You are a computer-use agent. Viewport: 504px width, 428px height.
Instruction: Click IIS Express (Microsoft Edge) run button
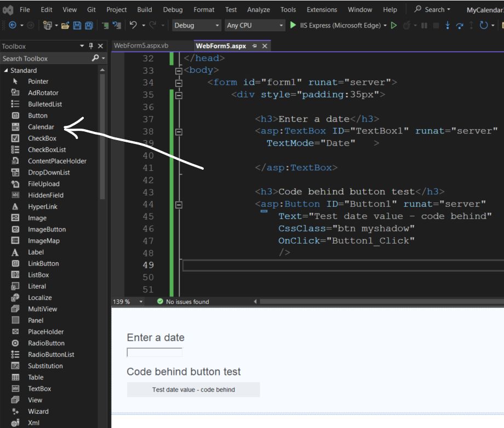click(340, 25)
